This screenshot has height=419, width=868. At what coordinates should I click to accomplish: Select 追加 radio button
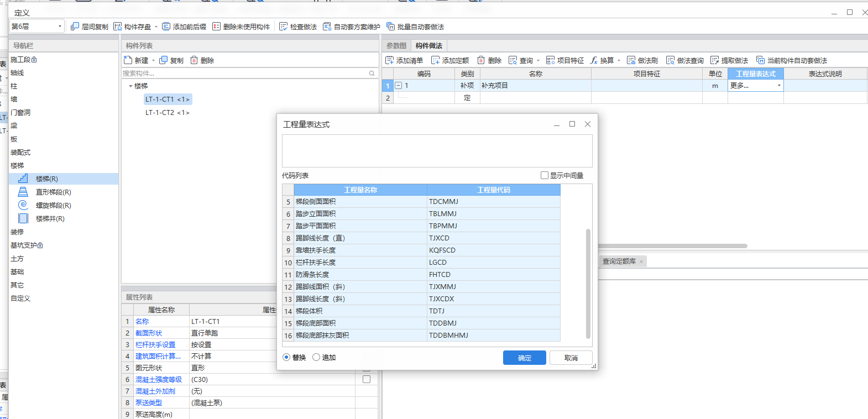316,357
